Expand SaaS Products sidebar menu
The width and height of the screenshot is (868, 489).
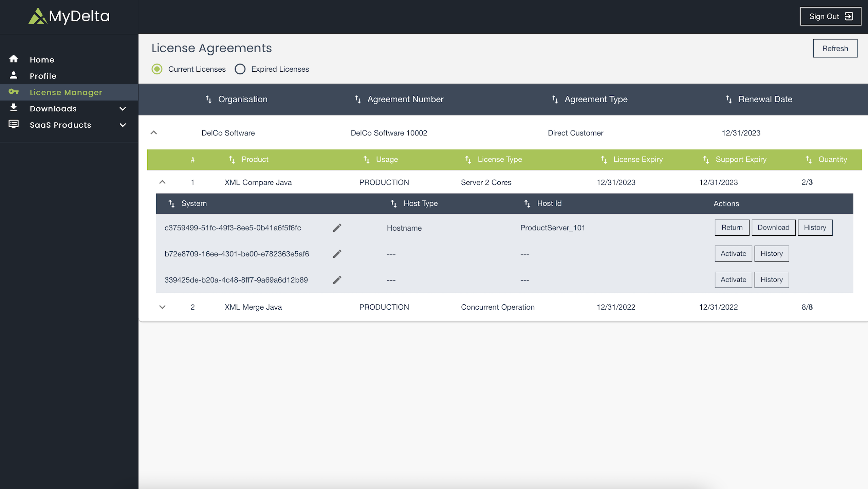(x=123, y=125)
